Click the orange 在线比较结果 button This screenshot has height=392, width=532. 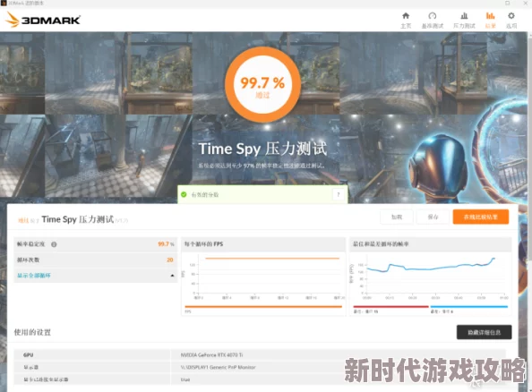pyautogui.click(x=481, y=217)
